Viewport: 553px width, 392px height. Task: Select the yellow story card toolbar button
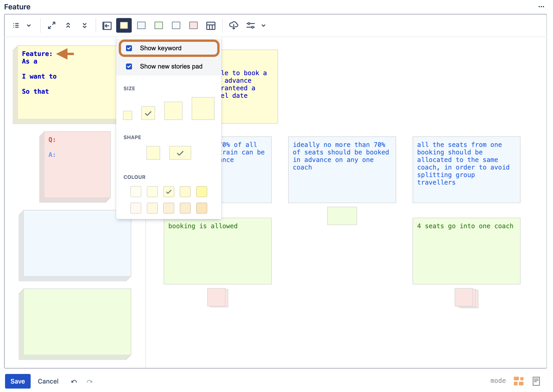pos(124,25)
